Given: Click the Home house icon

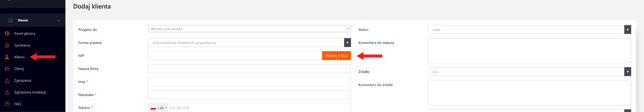Looking at the screenshot, I should (11, 20).
